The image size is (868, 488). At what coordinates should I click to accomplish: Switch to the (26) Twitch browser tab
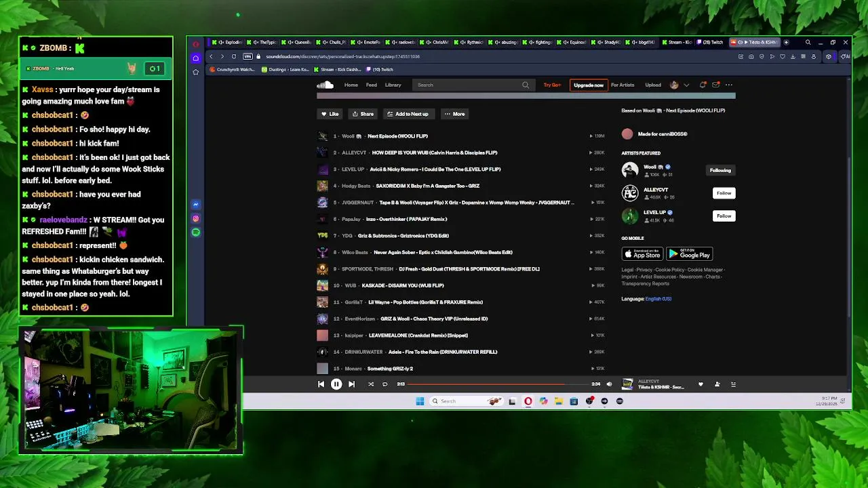click(709, 42)
